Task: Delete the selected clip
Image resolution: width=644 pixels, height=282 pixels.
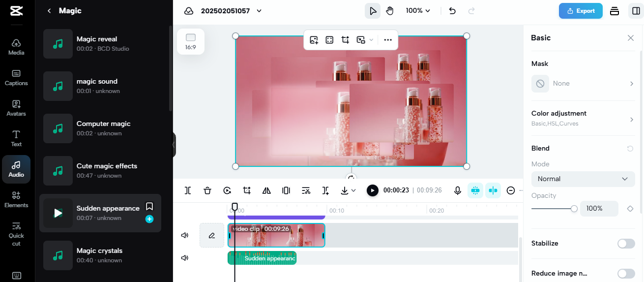Action: (x=207, y=190)
